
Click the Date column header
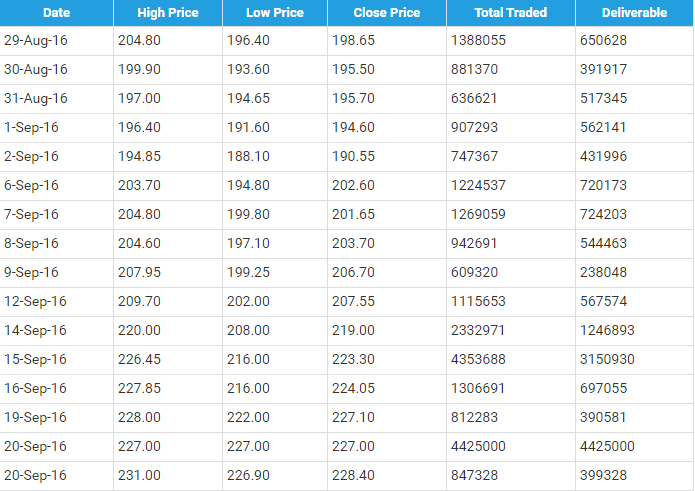56,13
